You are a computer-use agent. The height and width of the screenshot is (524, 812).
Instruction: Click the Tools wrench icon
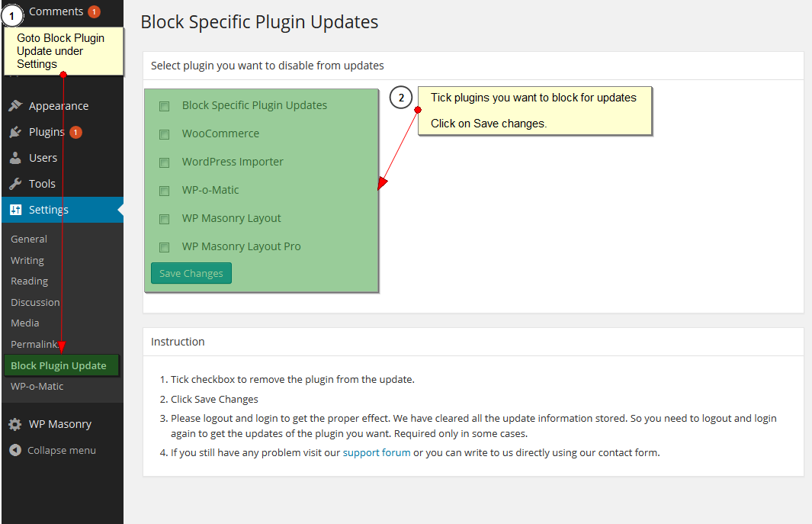[x=15, y=184]
